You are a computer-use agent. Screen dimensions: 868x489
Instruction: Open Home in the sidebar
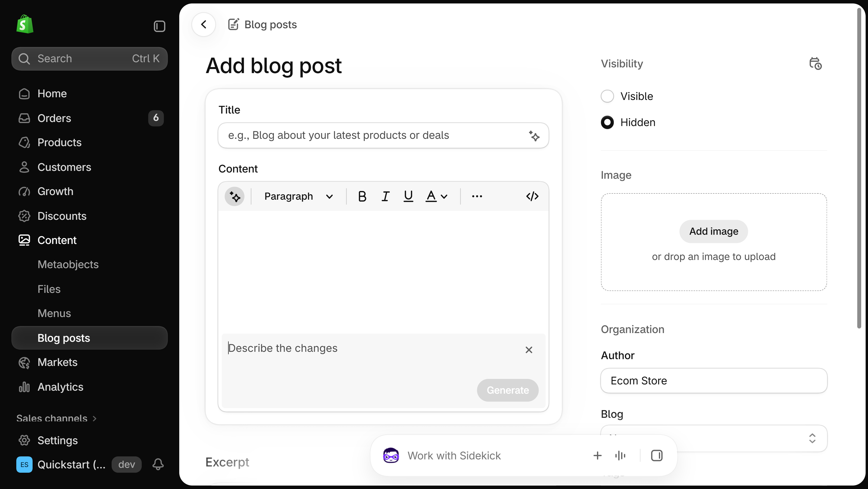point(89,94)
